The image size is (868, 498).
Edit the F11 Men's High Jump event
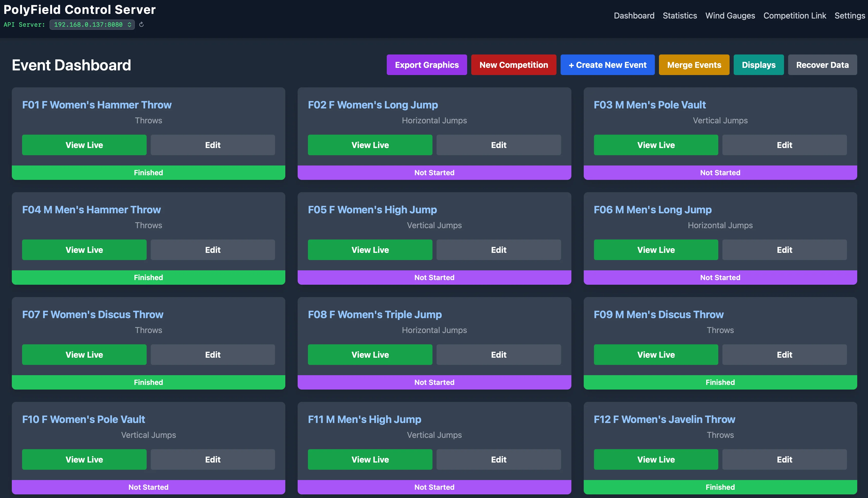[499, 459]
